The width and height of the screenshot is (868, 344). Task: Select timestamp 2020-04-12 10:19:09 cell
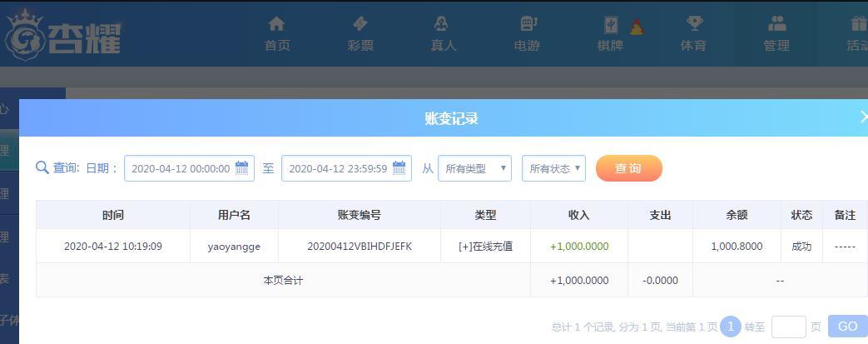[x=113, y=246]
